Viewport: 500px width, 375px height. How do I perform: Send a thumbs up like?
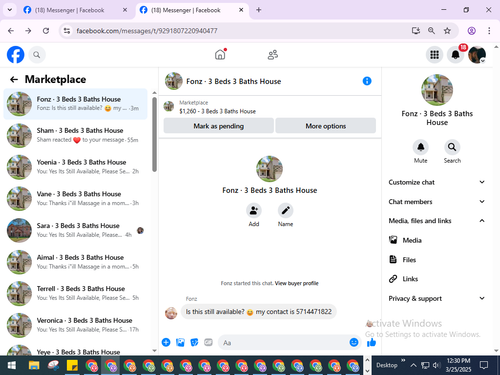371,342
